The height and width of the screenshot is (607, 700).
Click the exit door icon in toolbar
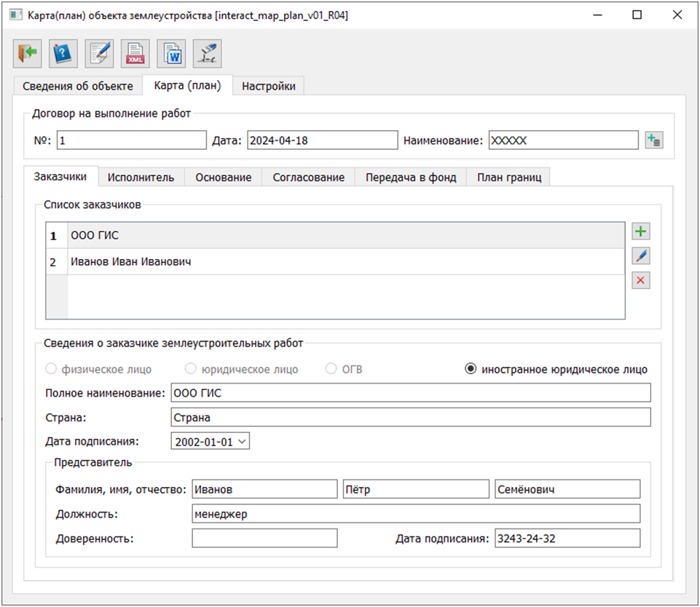click(x=27, y=53)
